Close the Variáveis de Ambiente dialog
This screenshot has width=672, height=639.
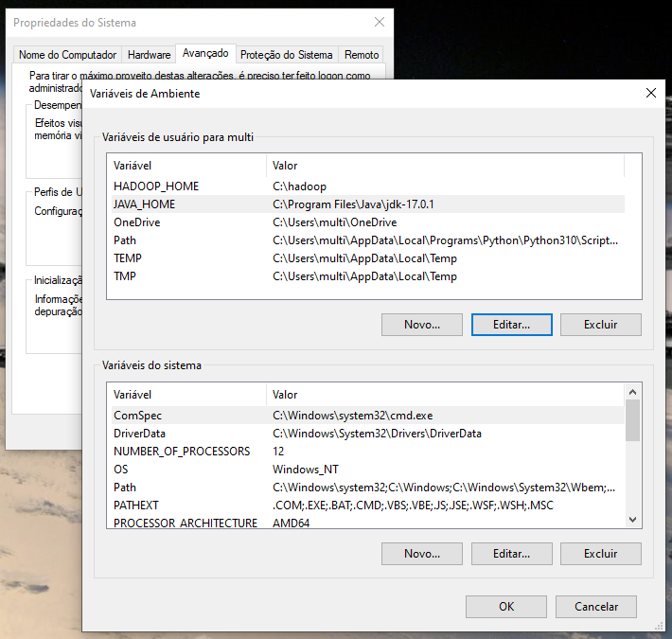click(x=650, y=93)
